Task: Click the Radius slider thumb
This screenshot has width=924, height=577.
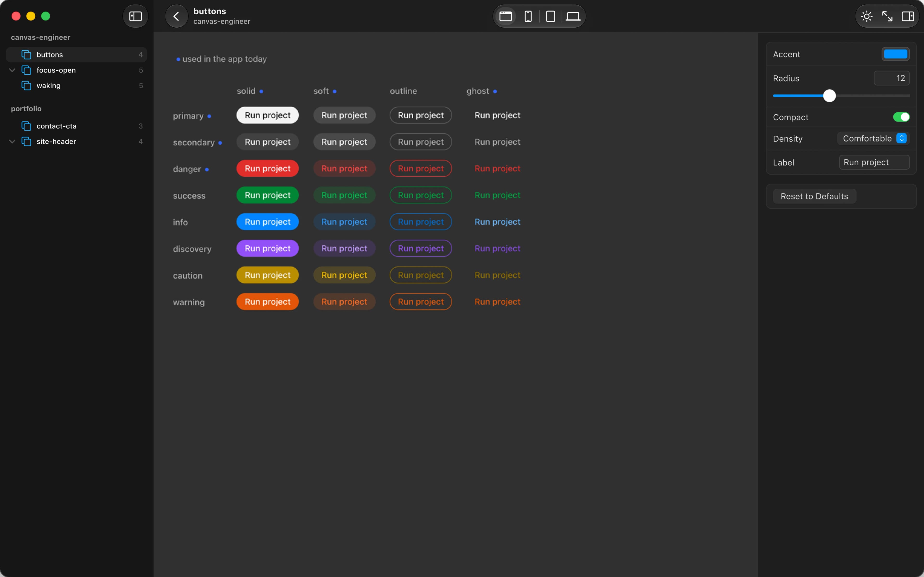Action: (829, 96)
